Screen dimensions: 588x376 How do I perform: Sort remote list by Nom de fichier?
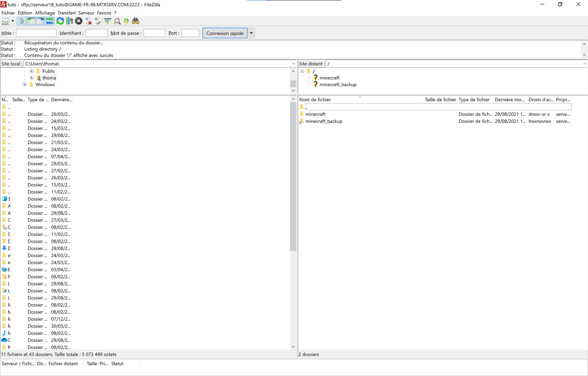(x=360, y=100)
